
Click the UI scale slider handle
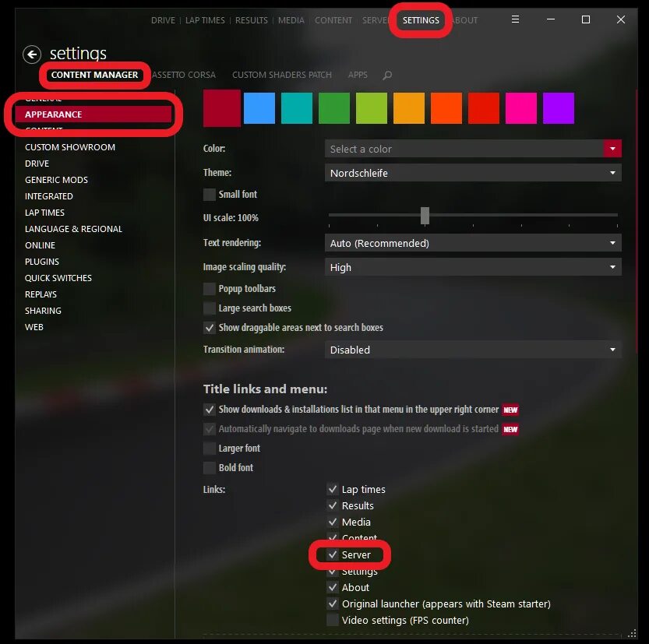click(x=425, y=216)
